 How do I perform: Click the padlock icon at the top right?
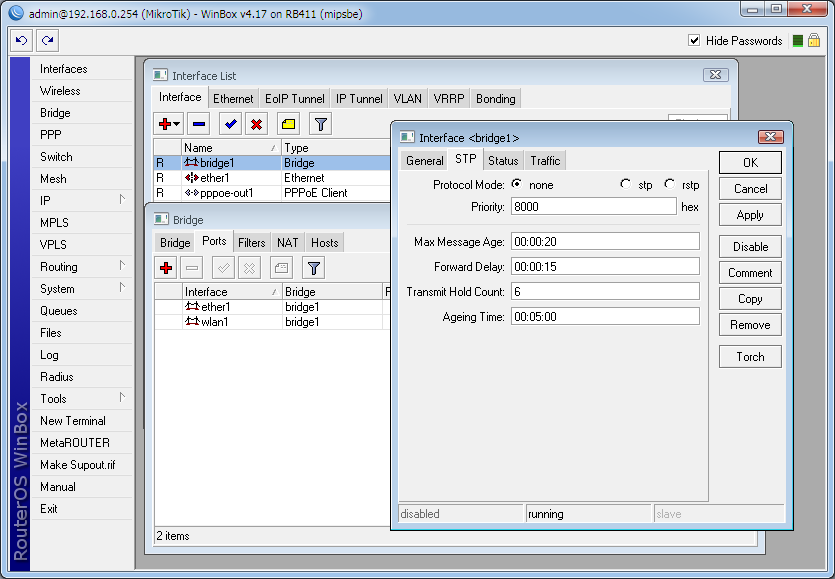click(814, 40)
